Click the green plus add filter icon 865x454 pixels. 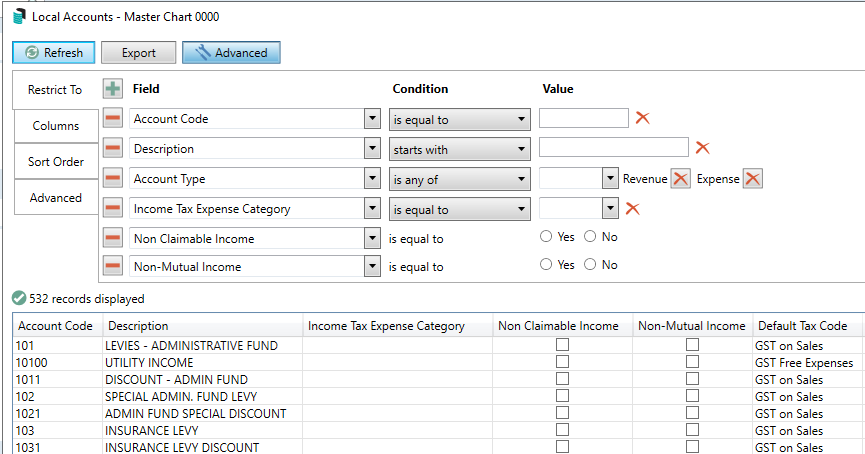point(113,89)
